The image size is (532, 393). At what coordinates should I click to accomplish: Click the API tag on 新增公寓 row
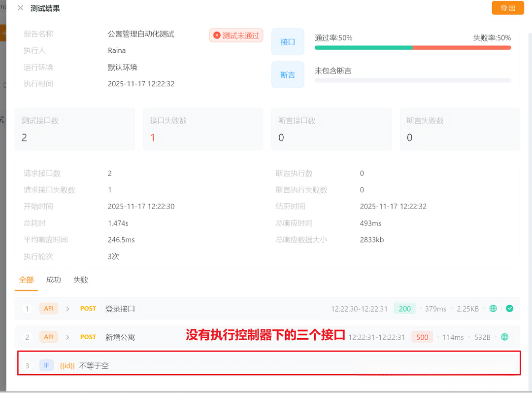49,337
